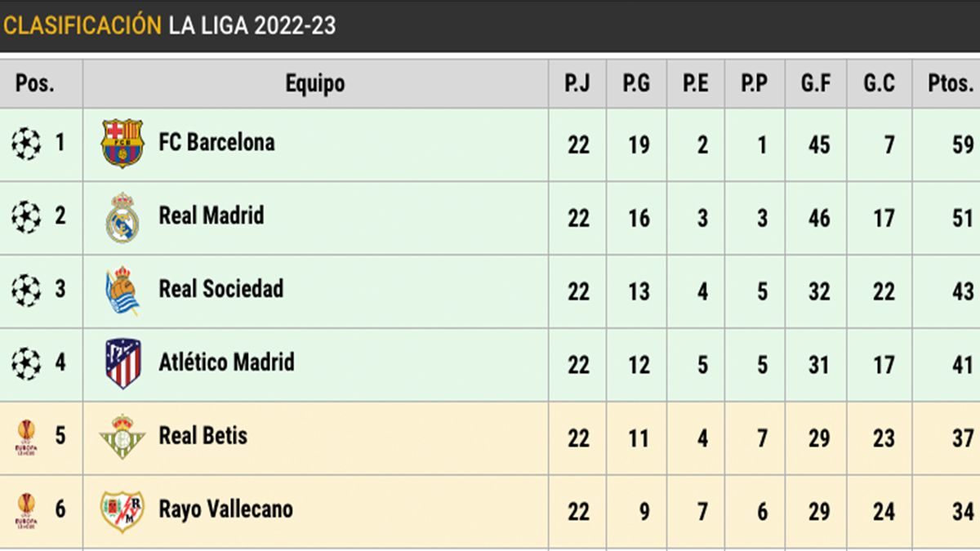Click the Atlético Madrid club crest

tap(122, 363)
